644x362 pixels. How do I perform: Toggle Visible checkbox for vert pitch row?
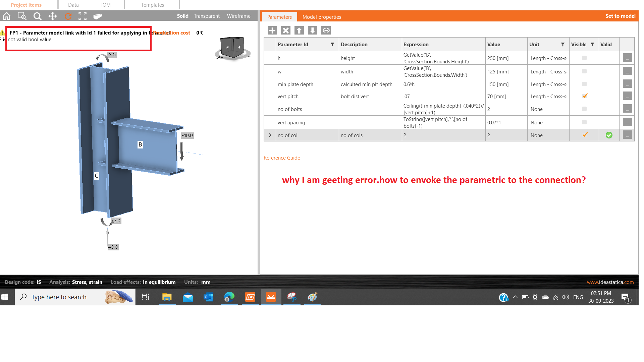pyautogui.click(x=585, y=96)
